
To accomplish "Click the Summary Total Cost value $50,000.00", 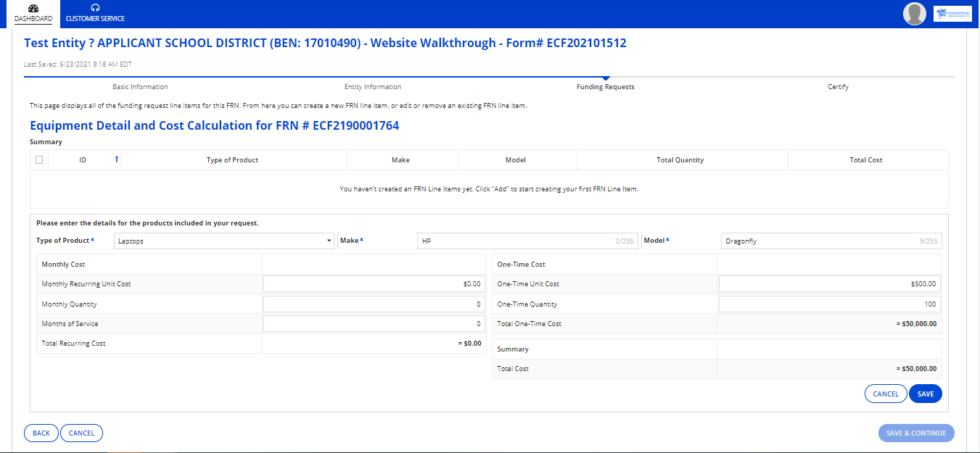I will [916, 369].
